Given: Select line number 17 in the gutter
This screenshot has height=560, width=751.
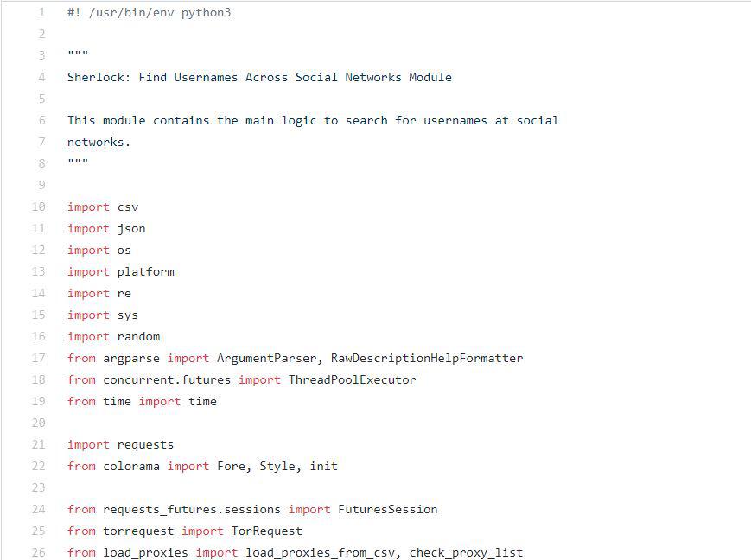Looking at the screenshot, I should (x=38, y=359).
